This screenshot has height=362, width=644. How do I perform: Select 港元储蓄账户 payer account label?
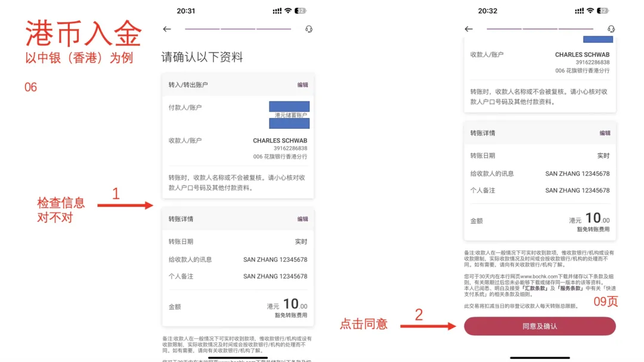pos(291,115)
